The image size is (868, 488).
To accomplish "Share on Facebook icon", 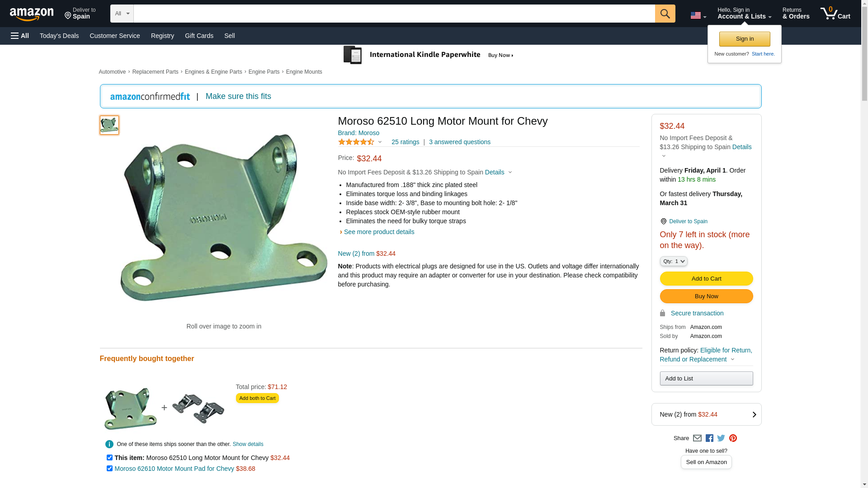I will (x=709, y=438).
